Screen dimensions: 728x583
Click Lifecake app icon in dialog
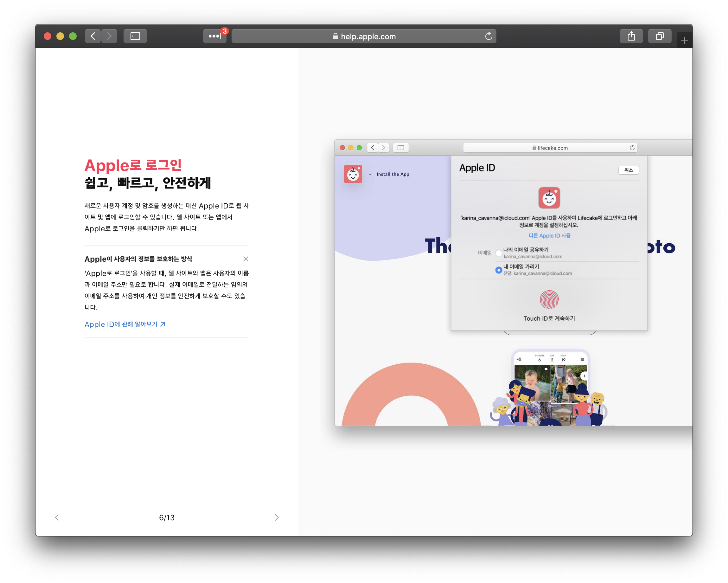click(549, 198)
